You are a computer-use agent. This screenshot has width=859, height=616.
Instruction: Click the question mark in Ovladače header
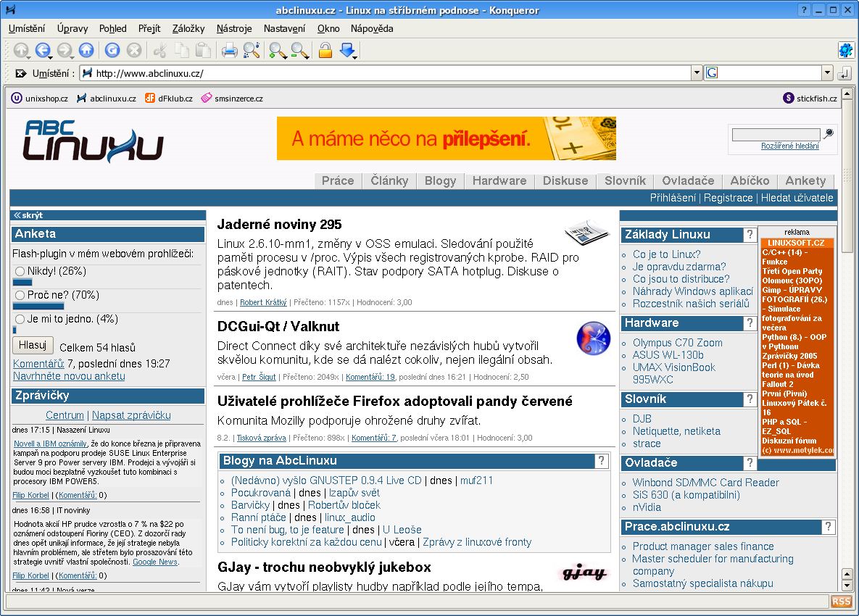tap(750, 463)
